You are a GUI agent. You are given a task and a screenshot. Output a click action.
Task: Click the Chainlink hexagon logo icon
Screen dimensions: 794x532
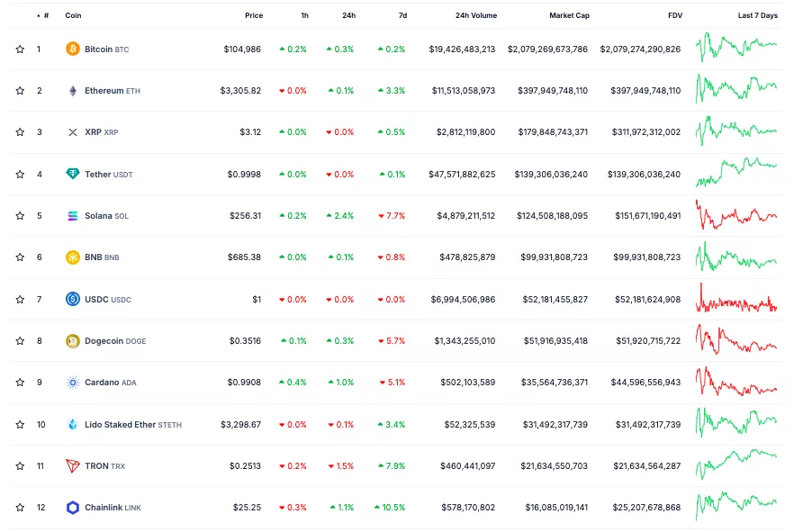(73, 508)
